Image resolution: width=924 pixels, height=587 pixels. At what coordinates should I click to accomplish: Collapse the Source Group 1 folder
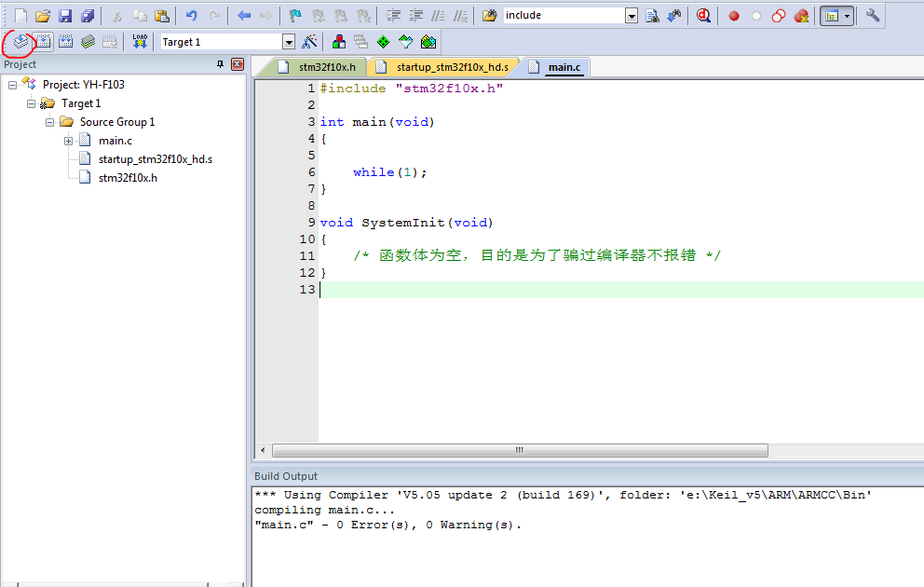tap(50, 122)
